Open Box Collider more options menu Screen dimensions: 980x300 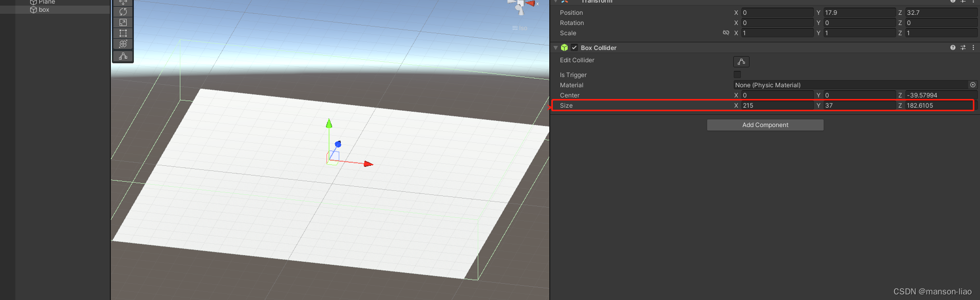973,47
